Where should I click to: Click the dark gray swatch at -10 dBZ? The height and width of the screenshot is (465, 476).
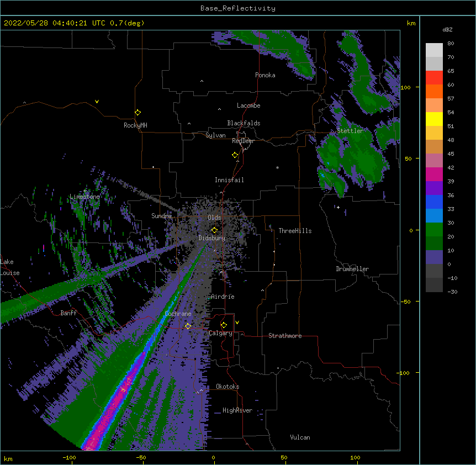(434, 285)
